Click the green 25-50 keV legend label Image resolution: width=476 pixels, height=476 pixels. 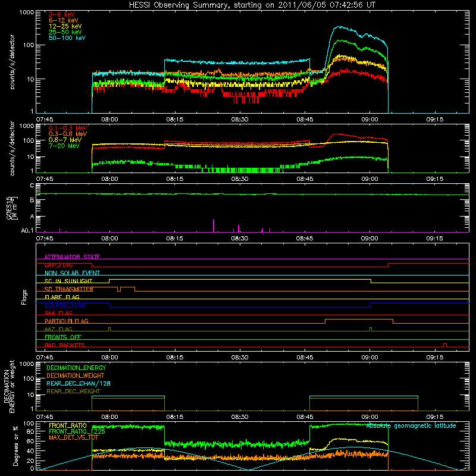click(x=65, y=32)
